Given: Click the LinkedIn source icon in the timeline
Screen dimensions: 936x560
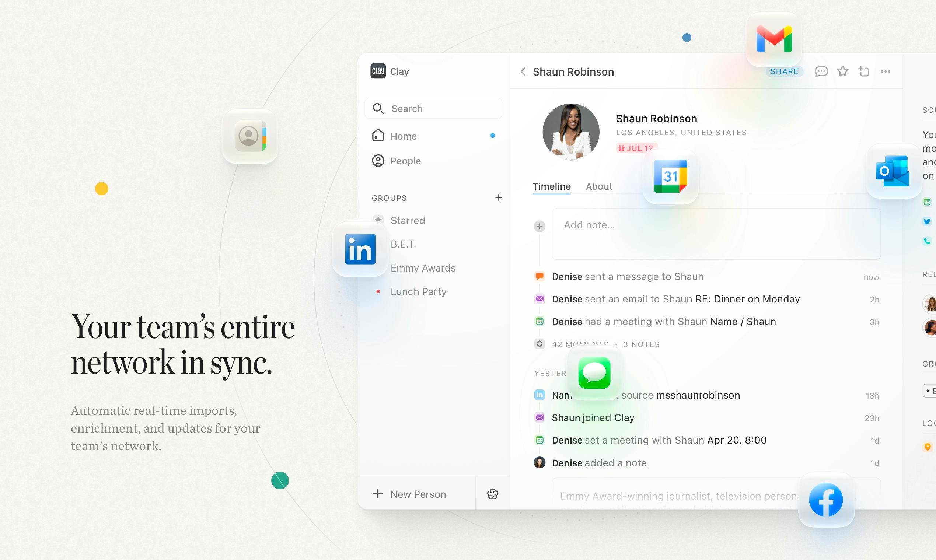Looking at the screenshot, I should click(539, 395).
